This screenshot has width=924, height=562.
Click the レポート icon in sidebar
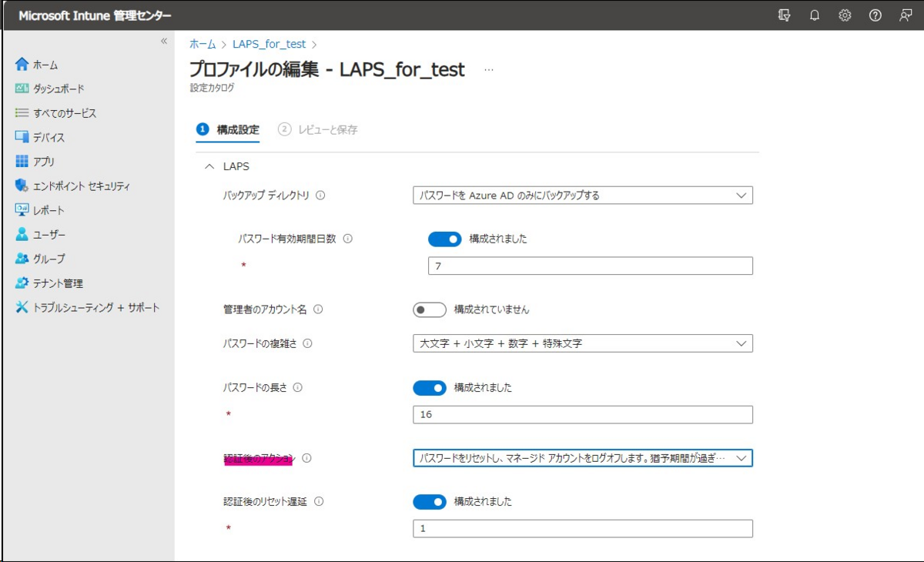22,210
